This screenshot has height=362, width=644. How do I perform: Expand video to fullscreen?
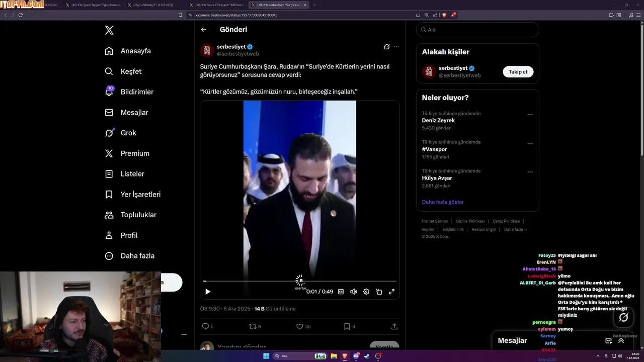click(391, 292)
